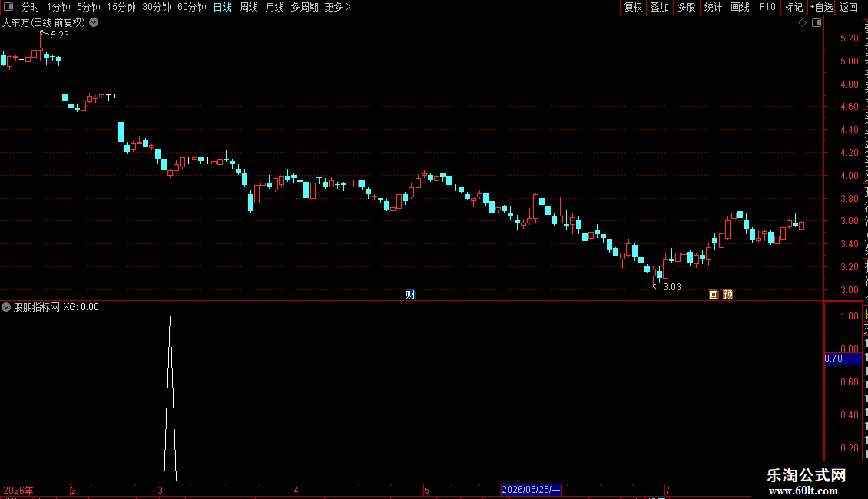Add stock with +自选 button
Image resolution: width=868 pixels, height=499 pixels.
click(821, 7)
